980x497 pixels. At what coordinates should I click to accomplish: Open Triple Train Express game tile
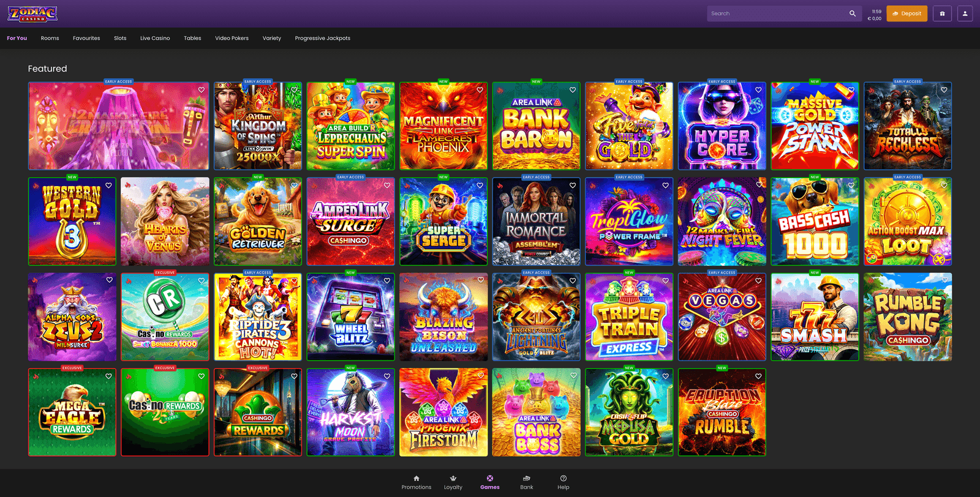[629, 317]
